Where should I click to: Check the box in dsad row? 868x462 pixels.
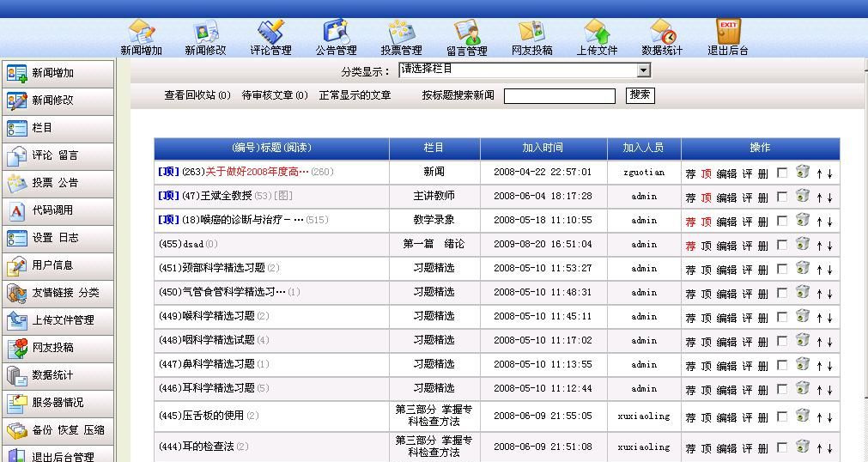point(782,245)
